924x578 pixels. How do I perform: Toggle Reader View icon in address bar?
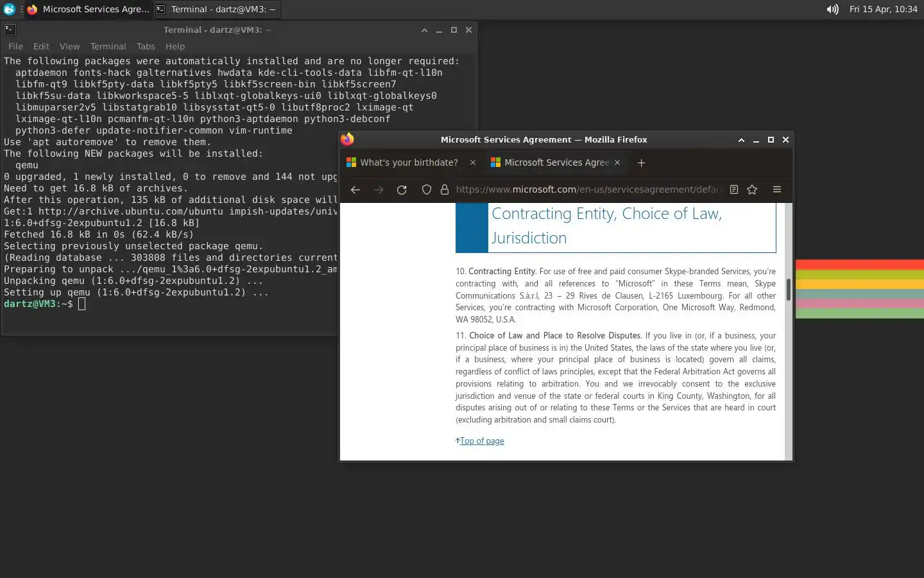734,189
